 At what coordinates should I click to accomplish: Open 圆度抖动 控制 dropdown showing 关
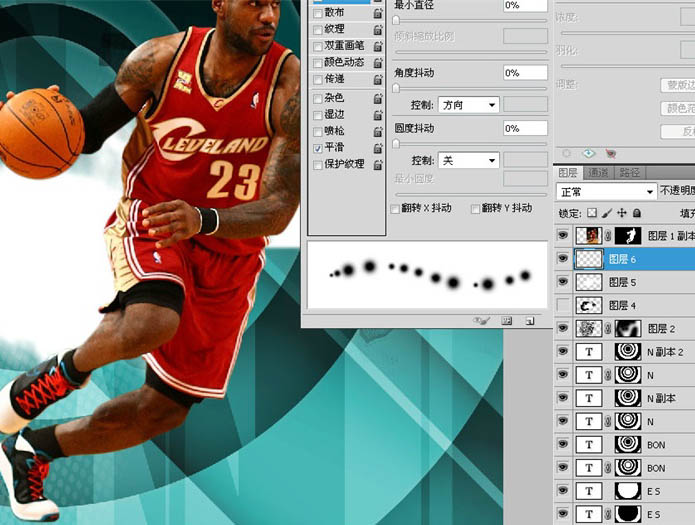coord(469,161)
